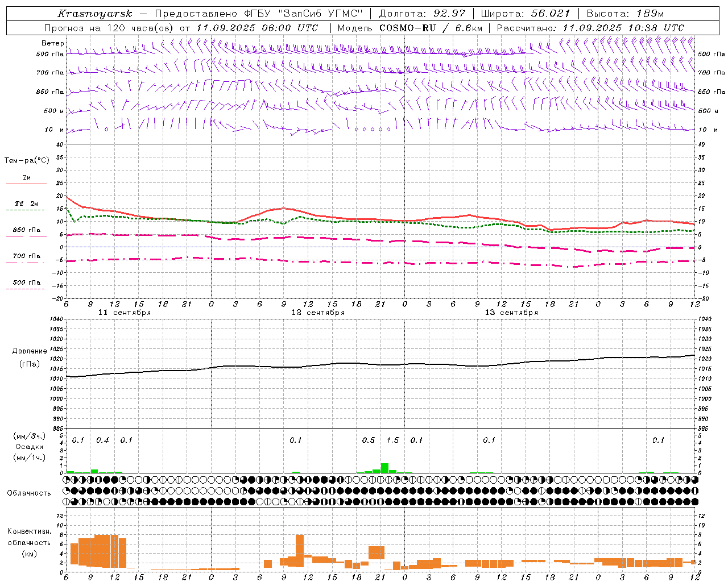This screenshot has height=582, width=728.
Task: Click the 'Широта: 56.021' latitude value
Action: [525, 13]
